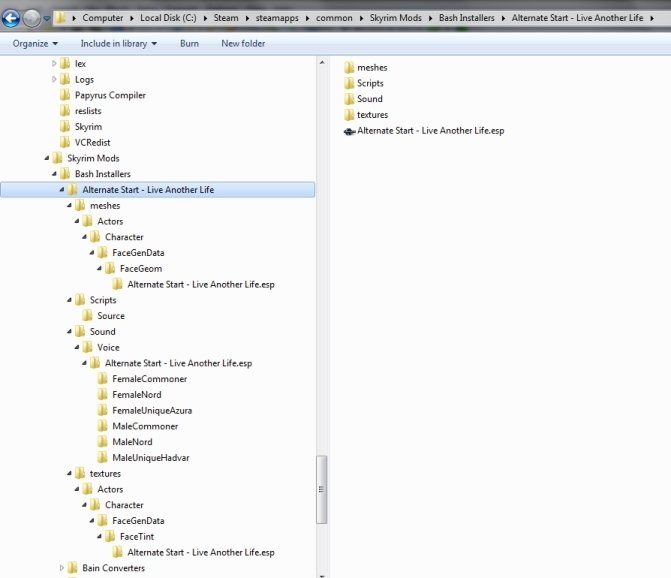Viewport: 671px width, 578px height.
Task: Click folder icon at address bar start
Action: pyautogui.click(x=61, y=18)
